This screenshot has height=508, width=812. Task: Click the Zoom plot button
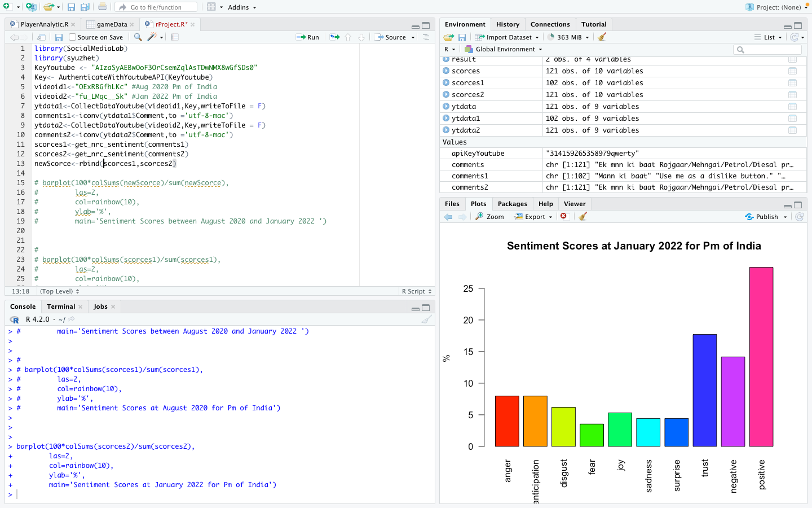tap(489, 217)
